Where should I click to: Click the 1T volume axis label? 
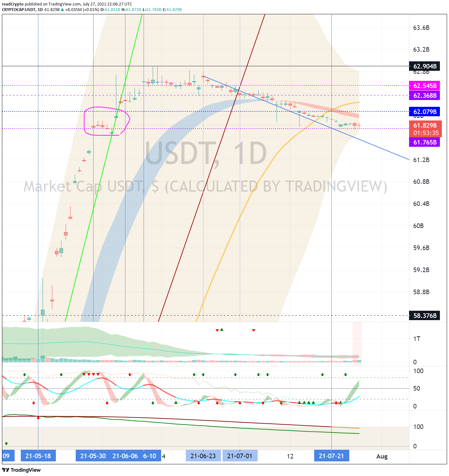(417, 339)
